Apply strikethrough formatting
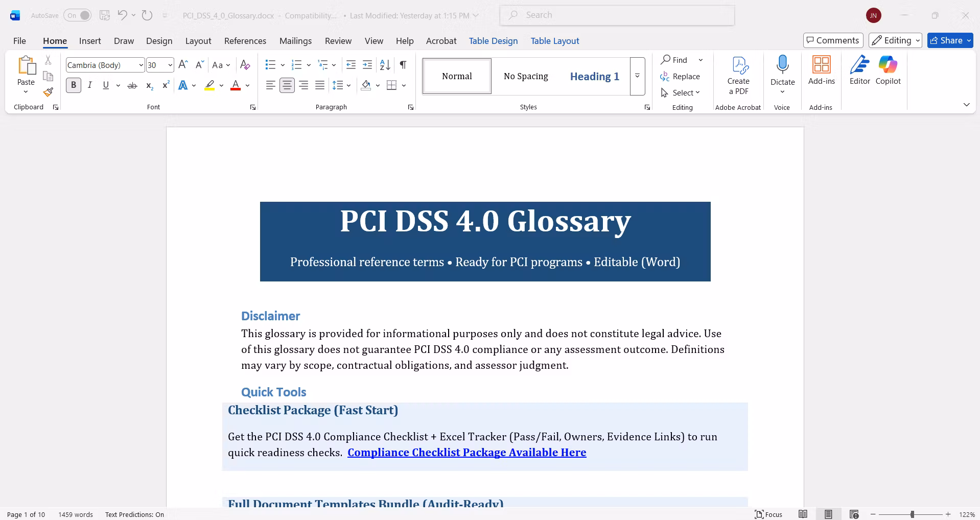Screen dimensions: 980x520 pos(132,85)
